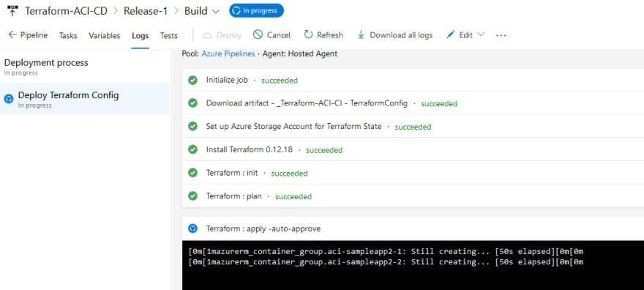The image size is (644, 290).
Task: Click the In progress status badge
Action: tap(256, 11)
